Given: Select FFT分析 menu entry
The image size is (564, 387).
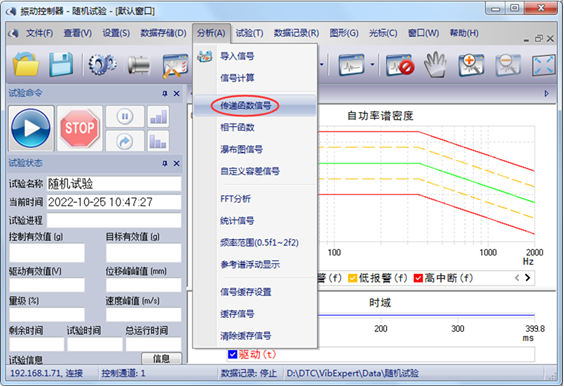Looking at the screenshot, I should tap(255, 199).
